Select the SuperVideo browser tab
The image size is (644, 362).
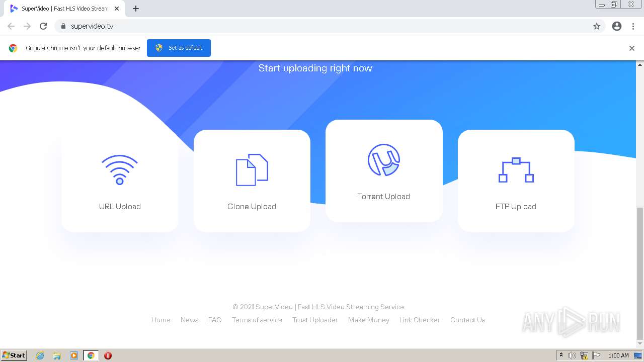pos(64,9)
